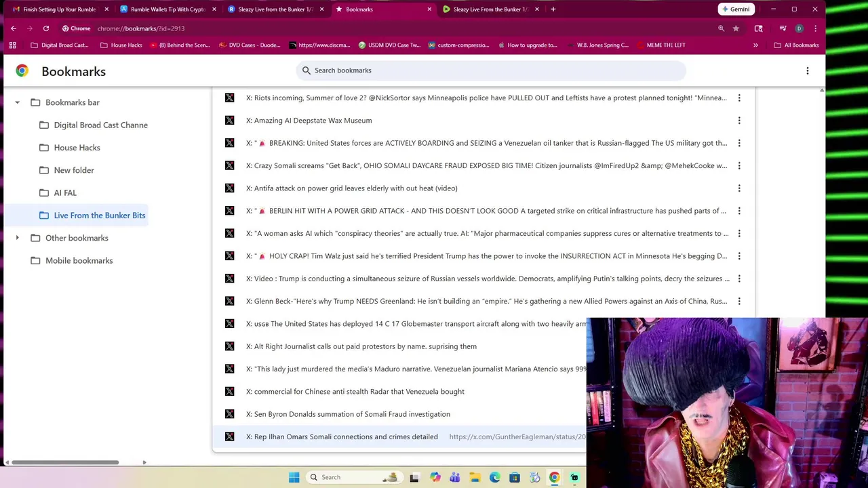Reload the page with the refresh icon
The height and width of the screenshot is (488, 868).
coord(46,28)
